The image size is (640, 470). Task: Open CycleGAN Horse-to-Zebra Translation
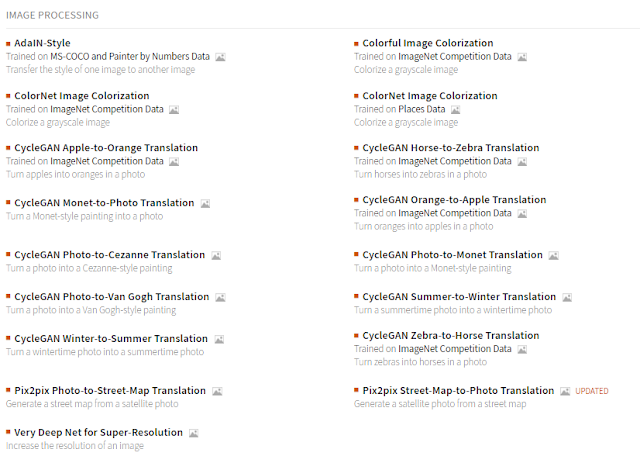click(451, 148)
